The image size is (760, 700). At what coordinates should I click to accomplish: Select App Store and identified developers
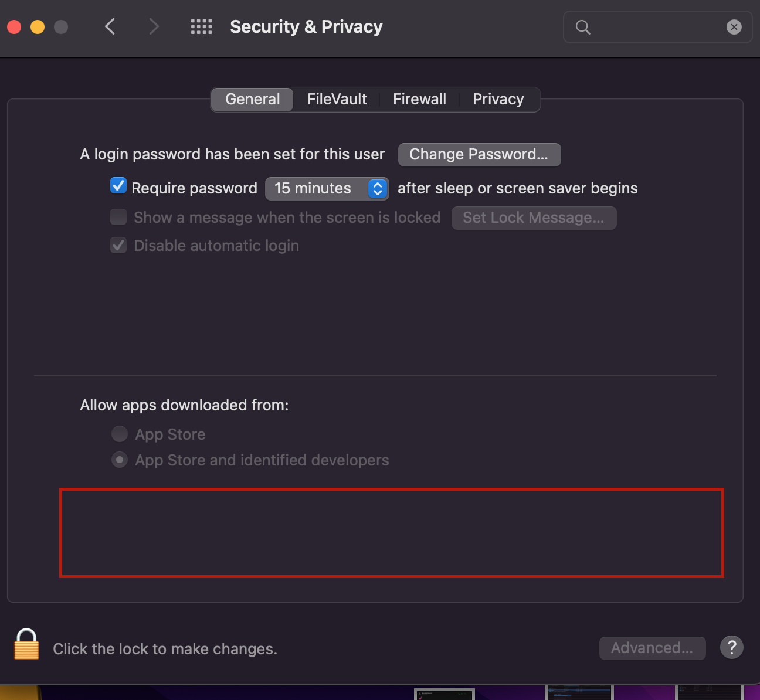[x=120, y=460]
